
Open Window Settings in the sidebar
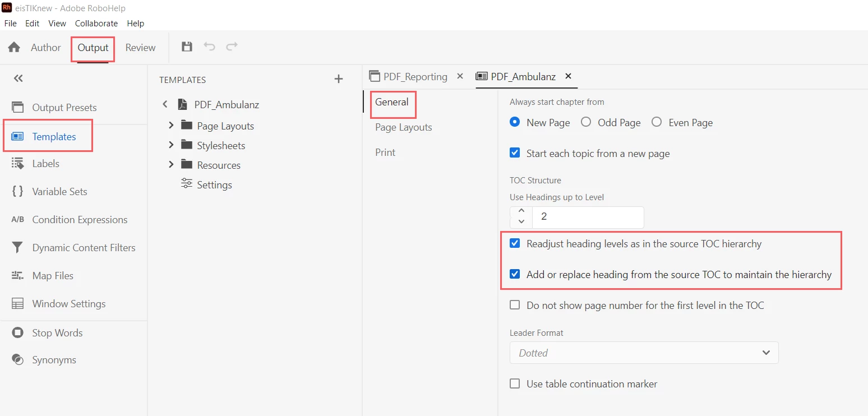(69, 304)
